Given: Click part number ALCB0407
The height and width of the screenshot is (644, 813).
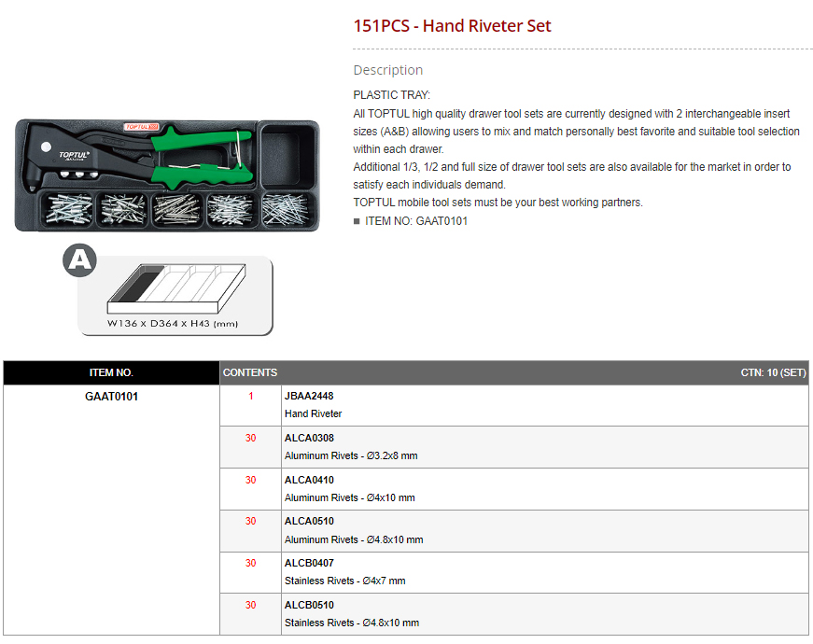Looking at the screenshot, I should (x=309, y=563).
